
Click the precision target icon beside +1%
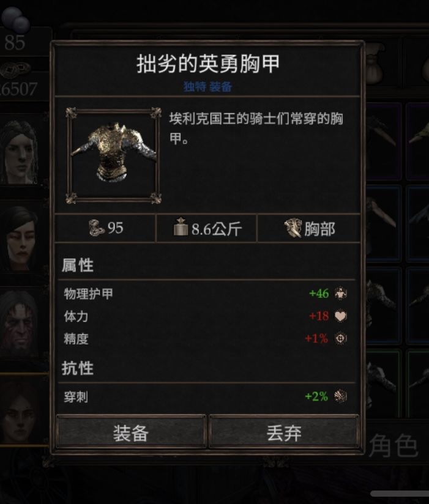(x=340, y=338)
